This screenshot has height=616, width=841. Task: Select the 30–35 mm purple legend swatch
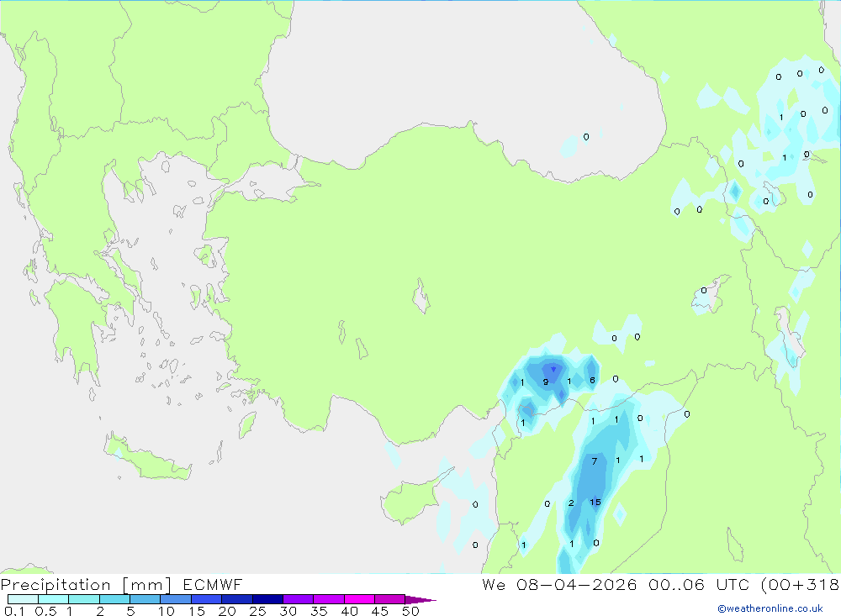tap(299, 599)
